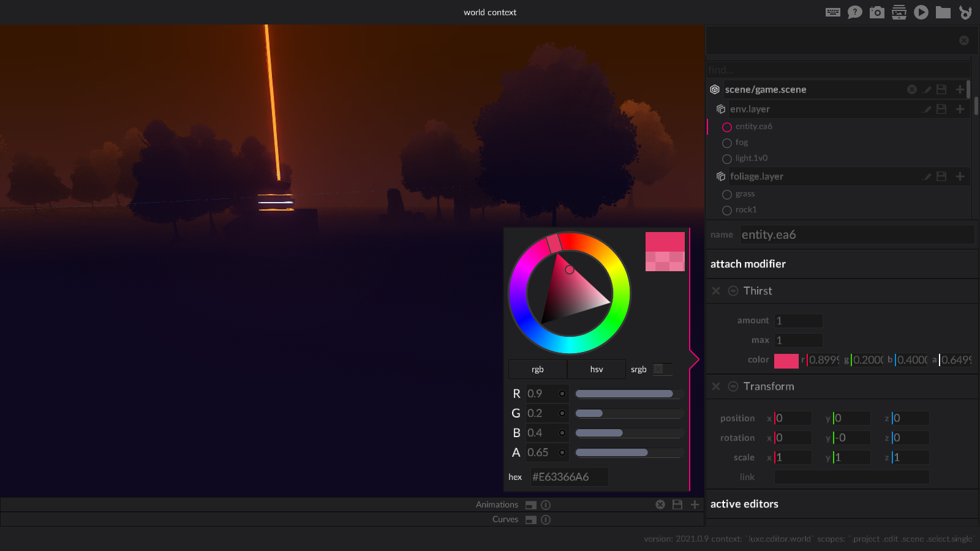Click the R value dot toggle
Viewport: 980px width, 551px height.
[562, 394]
